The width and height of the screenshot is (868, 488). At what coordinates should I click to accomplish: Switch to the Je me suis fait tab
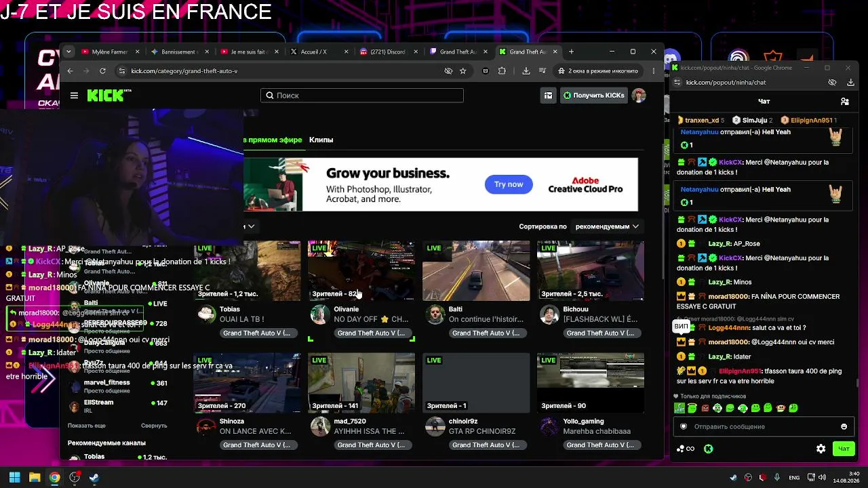click(250, 52)
